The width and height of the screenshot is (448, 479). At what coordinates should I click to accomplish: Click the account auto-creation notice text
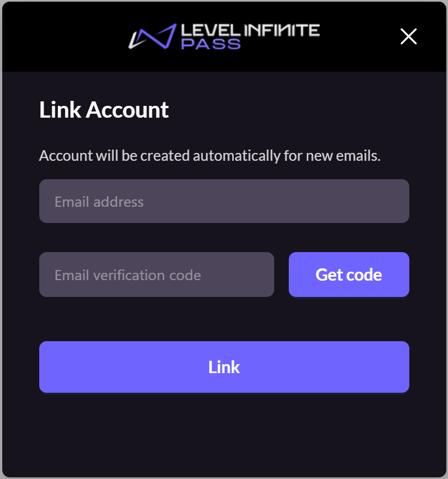(x=210, y=156)
